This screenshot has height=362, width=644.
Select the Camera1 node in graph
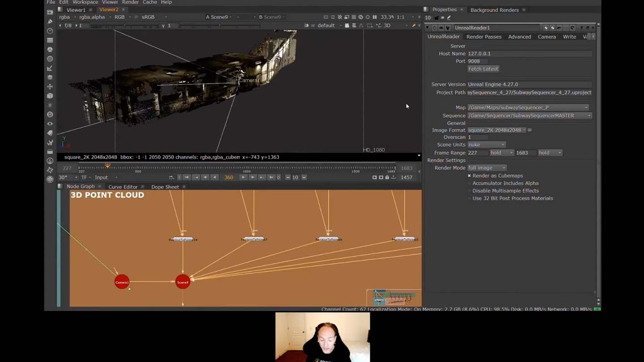(122, 282)
